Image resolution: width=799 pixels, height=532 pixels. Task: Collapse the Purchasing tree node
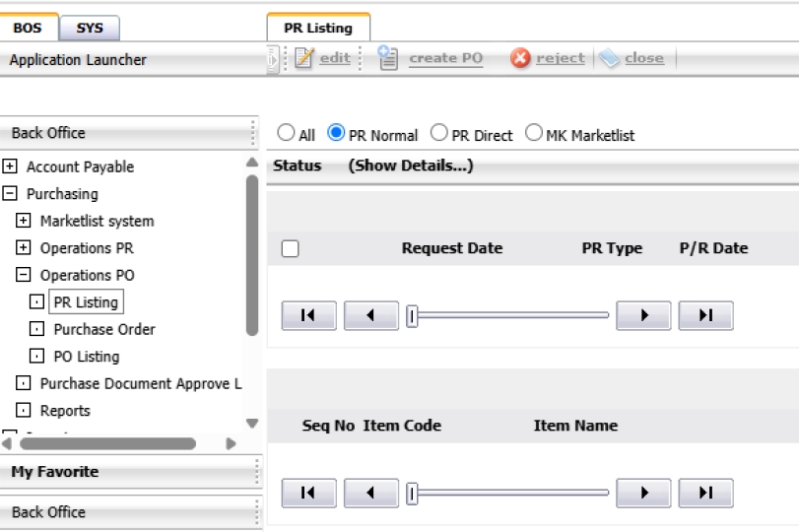tap(10, 194)
